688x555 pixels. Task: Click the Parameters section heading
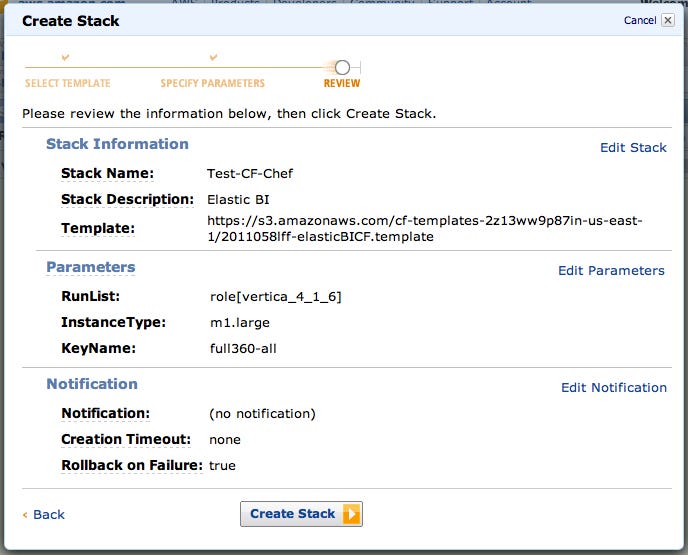point(91,268)
